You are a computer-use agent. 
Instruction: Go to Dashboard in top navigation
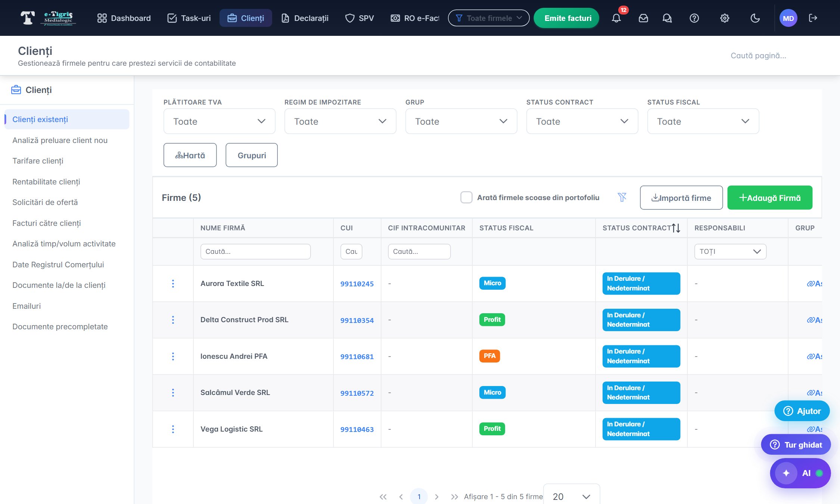(124, 18)
